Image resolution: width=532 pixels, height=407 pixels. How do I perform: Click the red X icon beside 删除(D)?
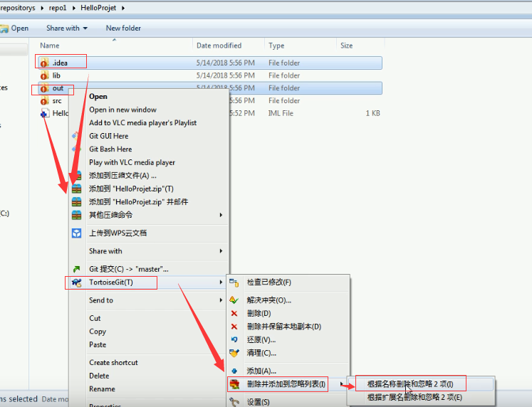234,314
